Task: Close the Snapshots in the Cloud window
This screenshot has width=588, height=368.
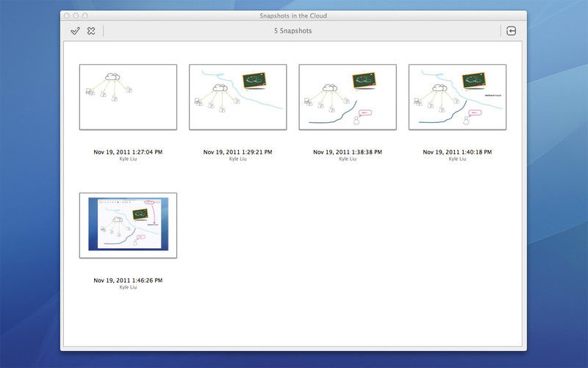Action: (67, 15)
